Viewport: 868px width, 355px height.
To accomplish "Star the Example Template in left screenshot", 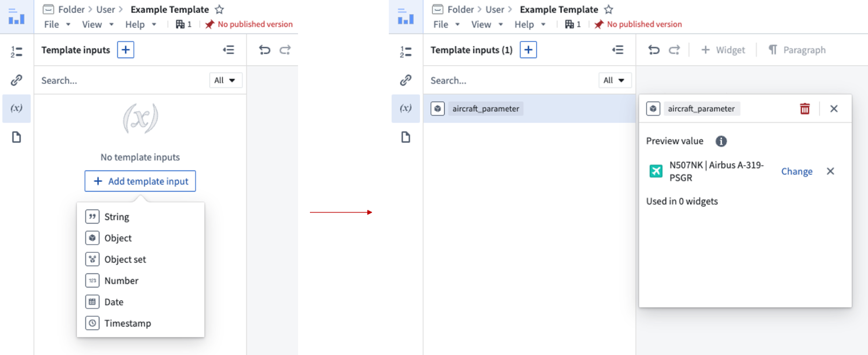I will [219, 10].
